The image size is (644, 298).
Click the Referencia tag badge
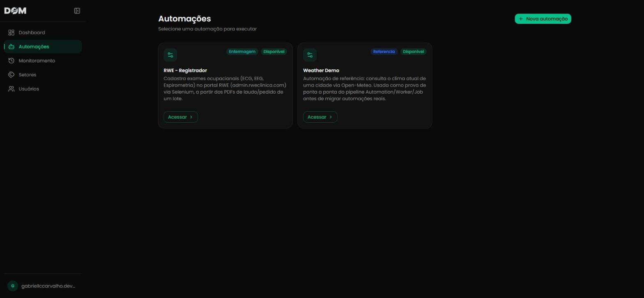[x=384, y=52]
